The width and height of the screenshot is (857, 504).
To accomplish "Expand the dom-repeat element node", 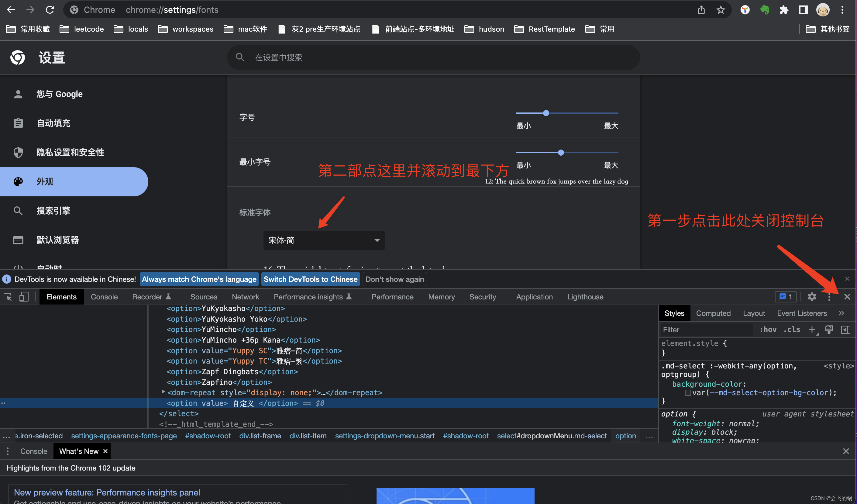I will [163, 392].
